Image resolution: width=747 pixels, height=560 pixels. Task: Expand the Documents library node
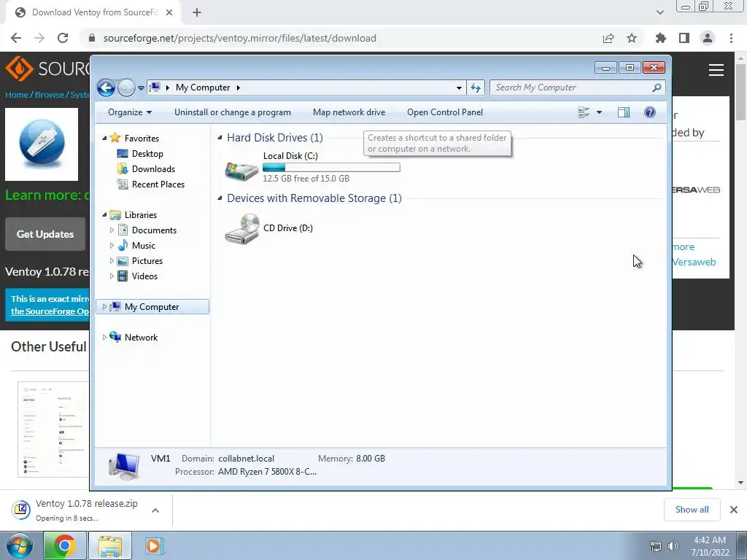tap(112, 230)
